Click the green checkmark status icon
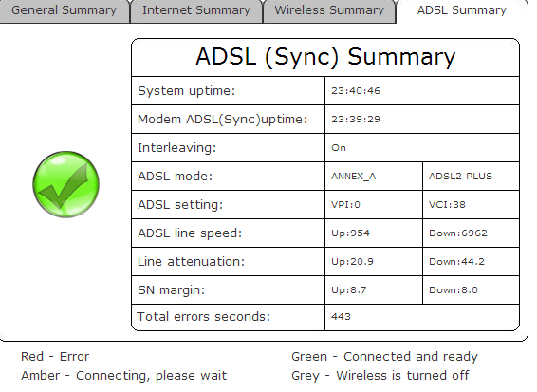The height and width of the screenshot is (392, 537). [x=66, y=184]
